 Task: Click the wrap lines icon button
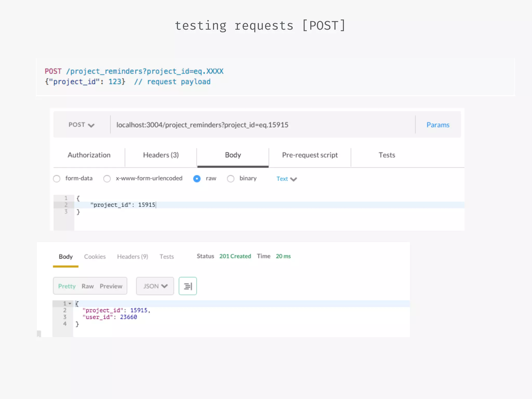(188, 286)
